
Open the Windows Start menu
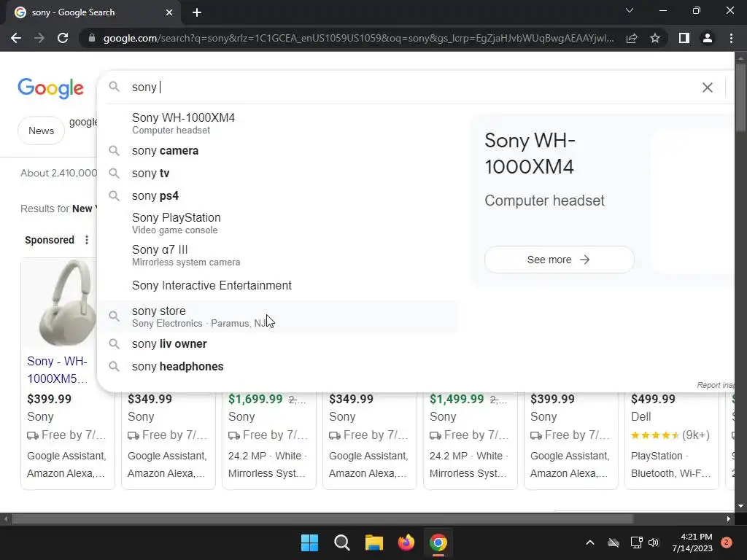coord(309,542)
